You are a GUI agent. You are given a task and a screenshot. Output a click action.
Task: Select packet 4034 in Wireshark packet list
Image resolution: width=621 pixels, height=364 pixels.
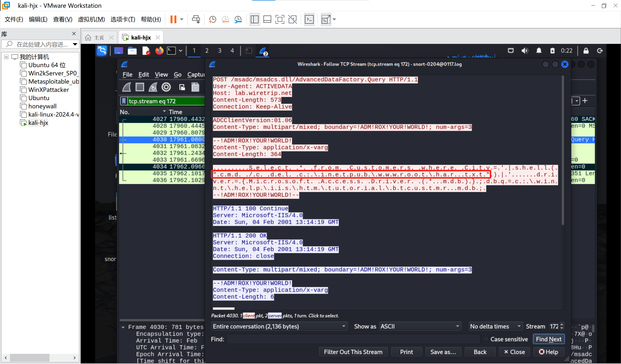coord(162,167)
